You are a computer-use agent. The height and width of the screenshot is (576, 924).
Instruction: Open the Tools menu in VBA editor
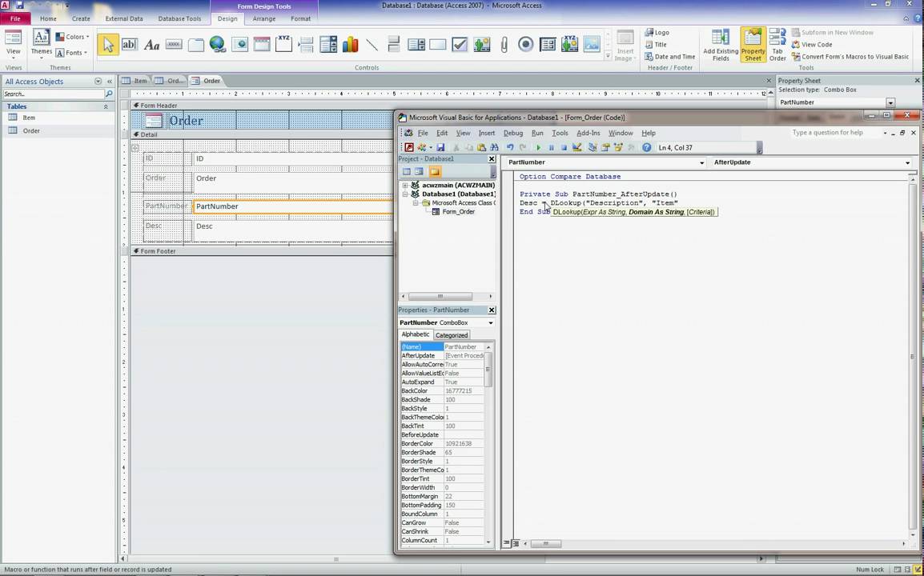coord(560,133)
